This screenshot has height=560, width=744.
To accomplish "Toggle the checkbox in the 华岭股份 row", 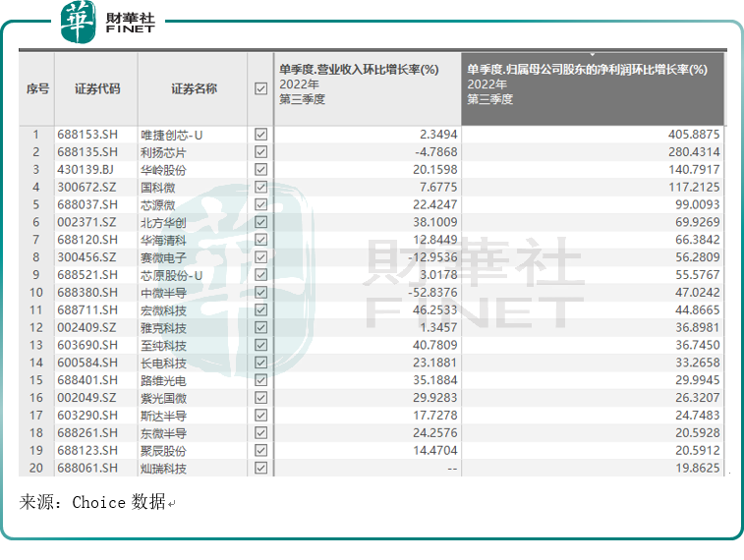I will (x=260, y=169).
